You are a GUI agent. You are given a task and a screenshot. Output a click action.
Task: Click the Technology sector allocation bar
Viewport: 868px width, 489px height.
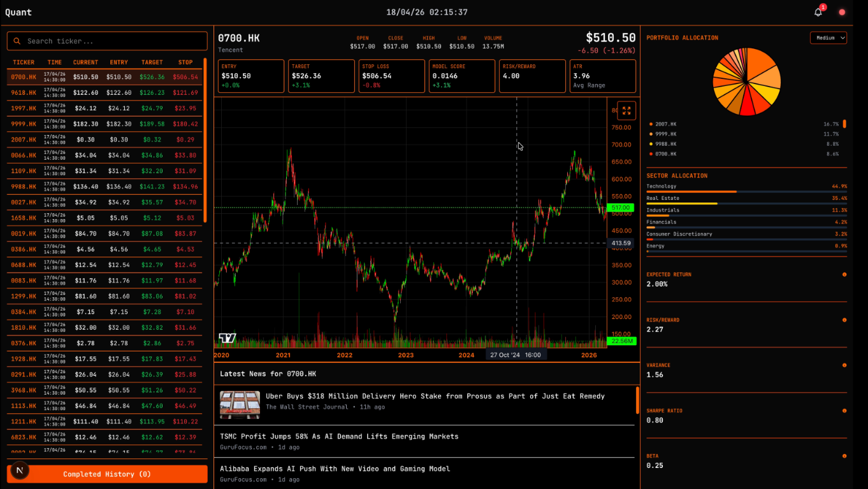746,192
